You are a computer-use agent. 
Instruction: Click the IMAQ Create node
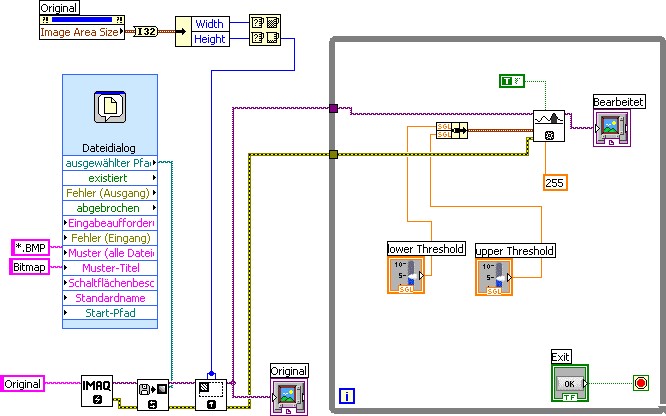tap(97, 391)
